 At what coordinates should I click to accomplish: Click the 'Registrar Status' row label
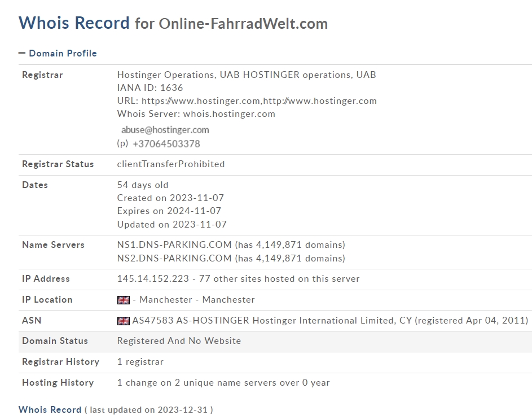pyautogui.click(x=58, y=164)
